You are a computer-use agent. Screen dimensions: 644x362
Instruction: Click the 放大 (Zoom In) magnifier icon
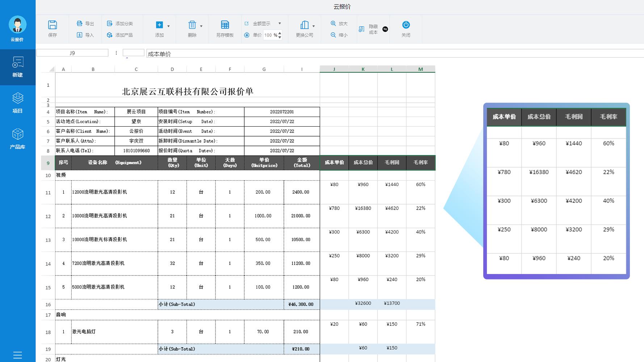(333, 23)
